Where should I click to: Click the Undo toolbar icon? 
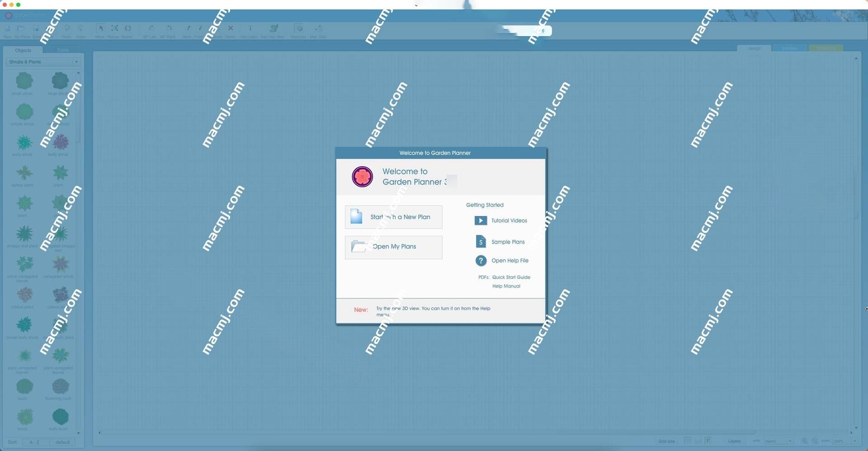click(80, 28)
